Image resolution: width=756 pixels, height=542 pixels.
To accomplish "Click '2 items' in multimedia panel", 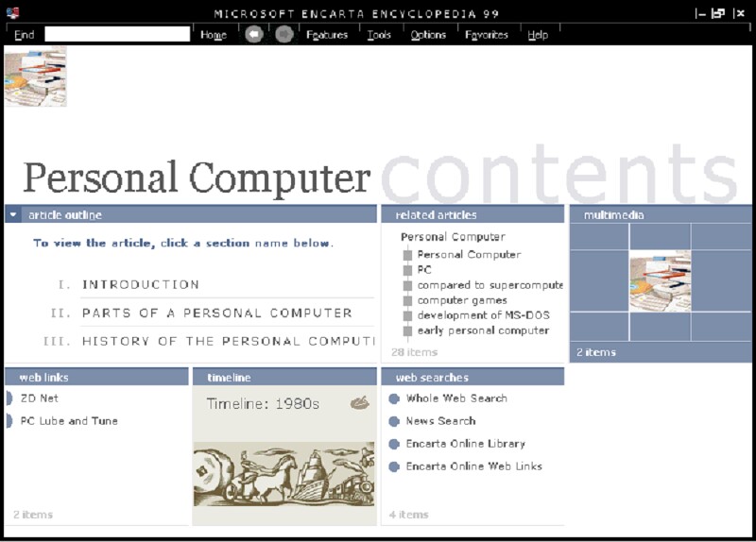I will point(596,352).
